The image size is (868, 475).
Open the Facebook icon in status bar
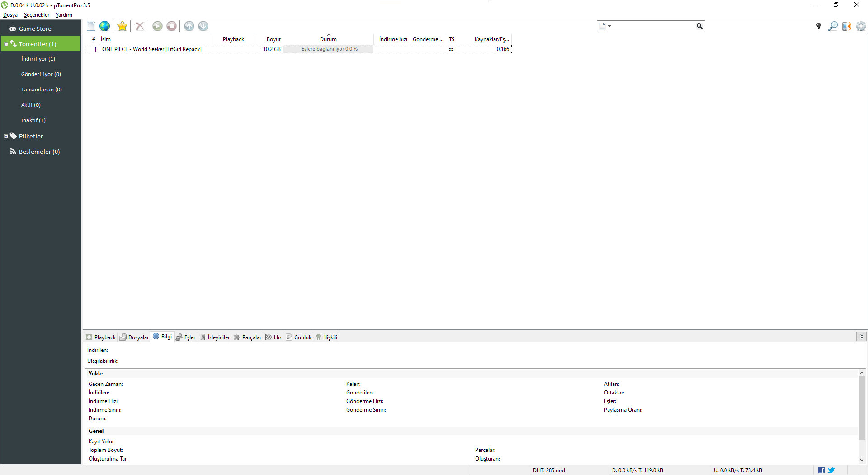click(x=821, y=470)
